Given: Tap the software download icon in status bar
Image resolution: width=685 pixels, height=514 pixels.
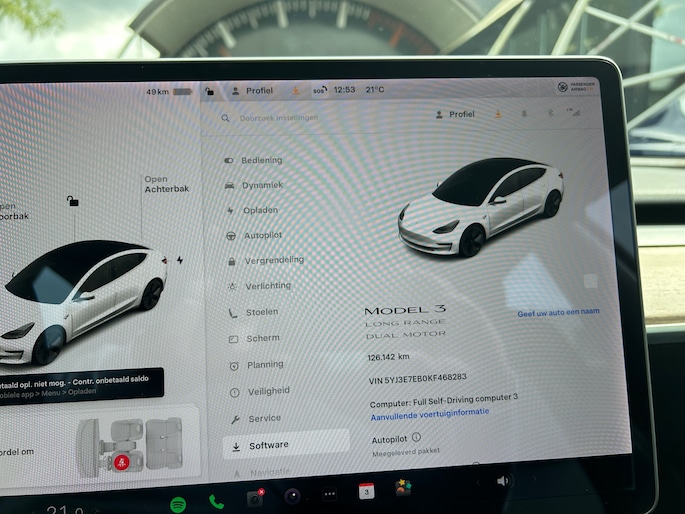Looking at the screenshot, I should point(295,90).
